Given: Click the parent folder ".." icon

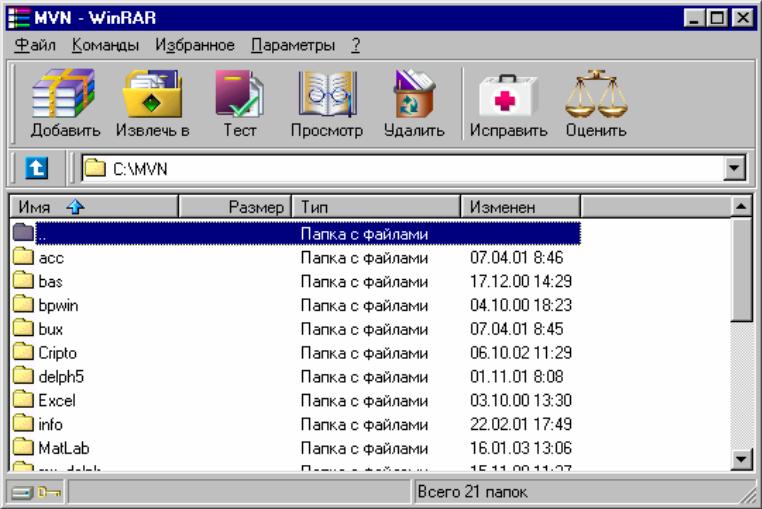Looking at the screenshot, I should coord(23,232).
